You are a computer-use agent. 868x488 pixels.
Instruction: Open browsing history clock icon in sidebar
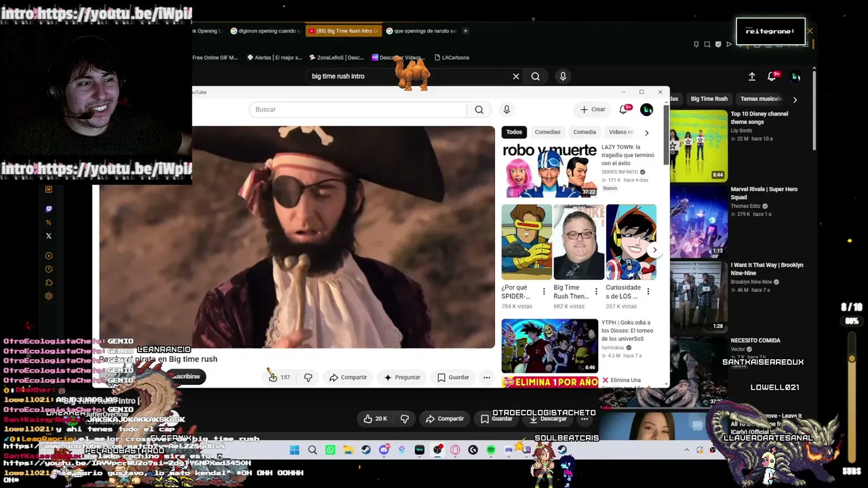point(48,269)
